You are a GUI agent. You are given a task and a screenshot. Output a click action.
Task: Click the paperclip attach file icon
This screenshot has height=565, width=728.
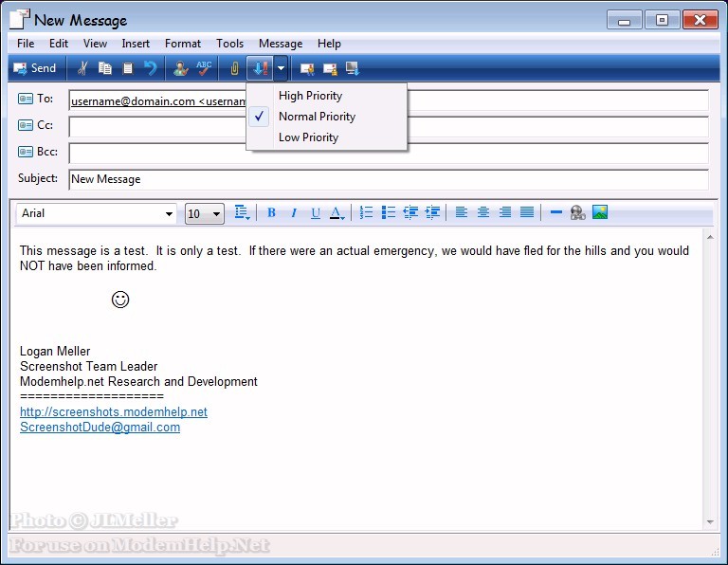[x=234, y=68]
